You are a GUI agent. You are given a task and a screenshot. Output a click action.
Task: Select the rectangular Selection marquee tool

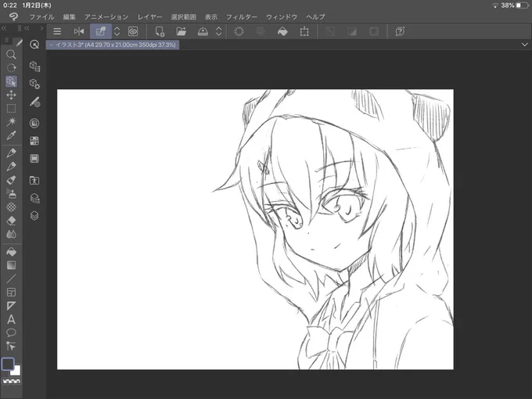(11, 109)
